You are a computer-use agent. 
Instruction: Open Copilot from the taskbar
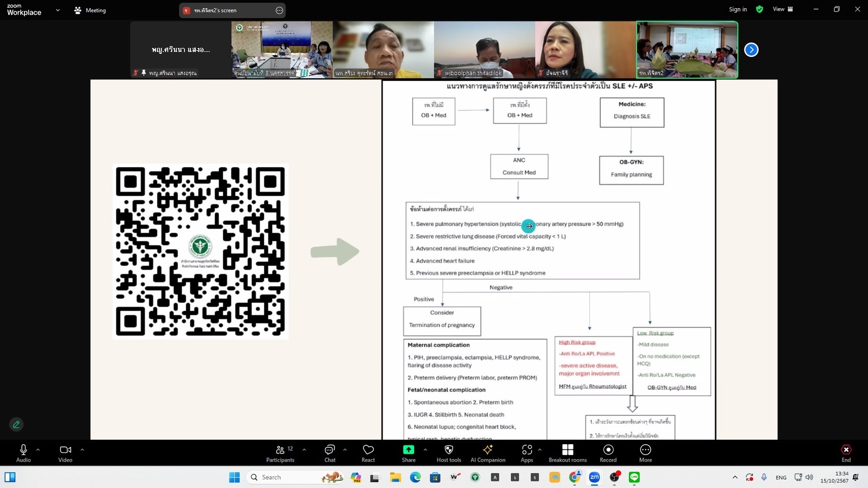pos(356,477)
